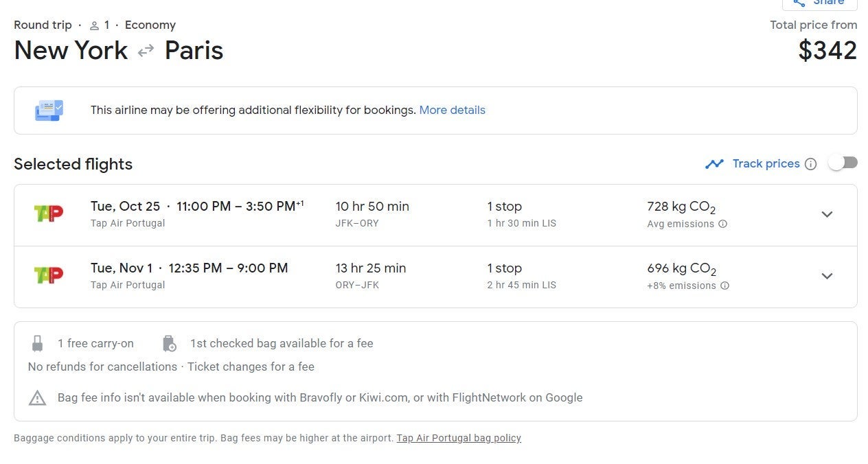Click the TAP logo for Oct 25 flight

click(x=48, y=213)
